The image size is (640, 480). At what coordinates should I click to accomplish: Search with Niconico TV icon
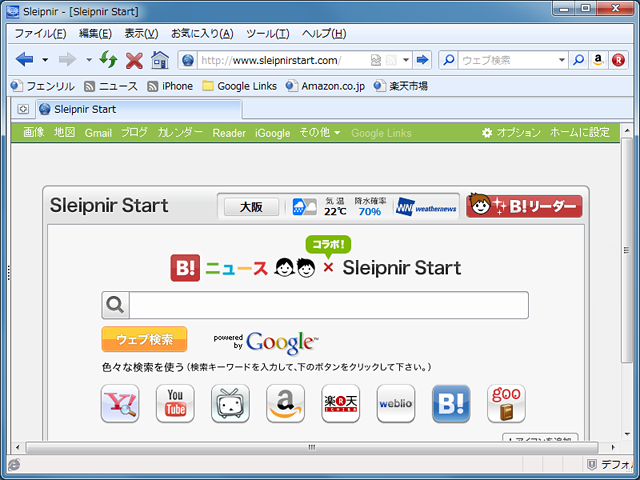click(230, 403)
